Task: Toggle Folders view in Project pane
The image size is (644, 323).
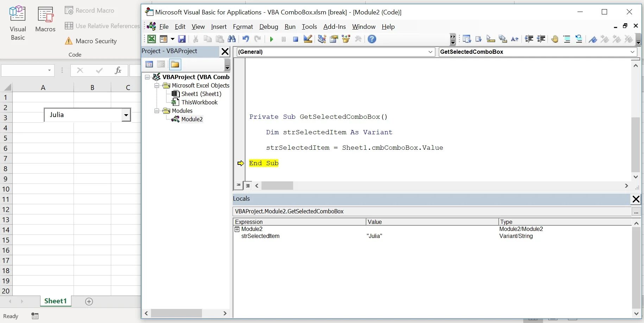Action: pyautogui.click(x=175, y=64)
